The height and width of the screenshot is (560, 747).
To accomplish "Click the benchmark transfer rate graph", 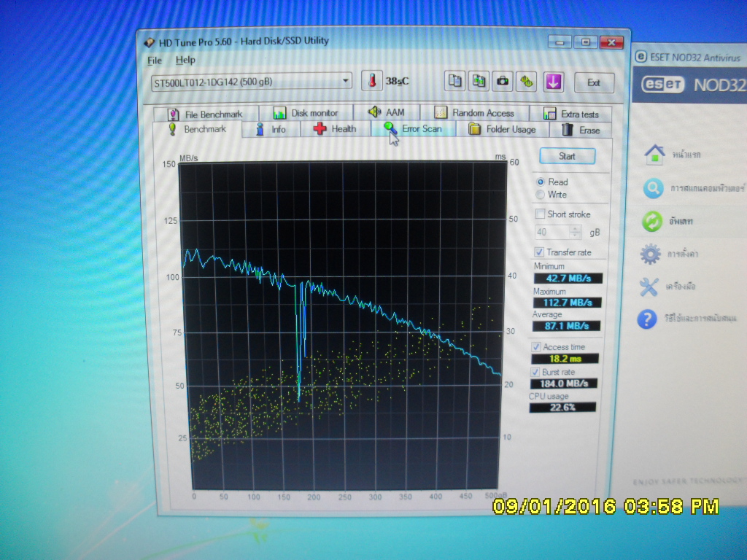I will [342, 325].
